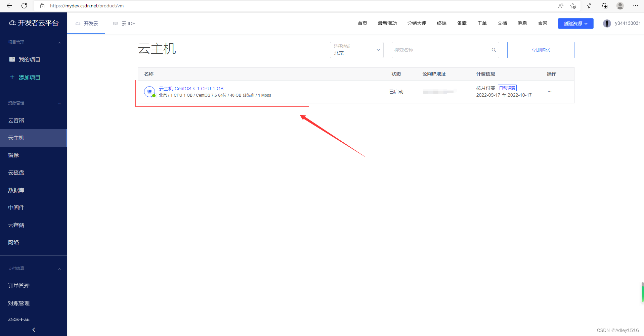
Task: Collapse the 项目管理 section
Action: click(x=59, y=42)
